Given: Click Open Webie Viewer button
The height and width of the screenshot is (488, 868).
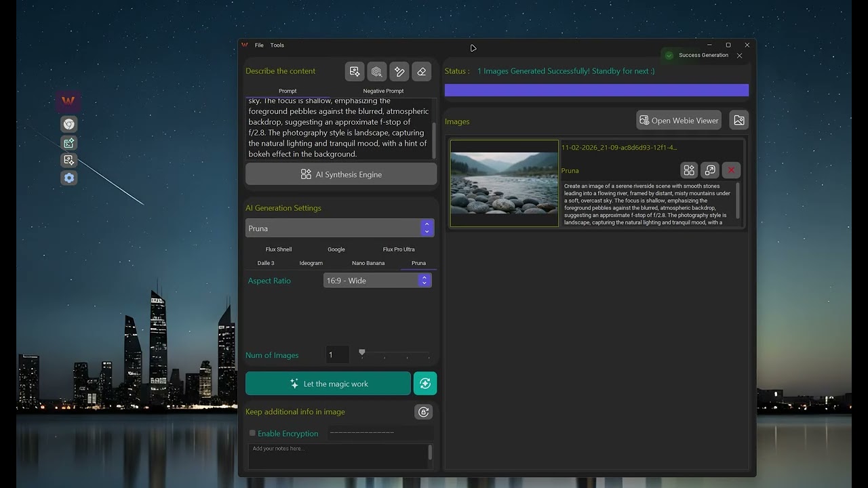Looking at the screenshot, I should pyautogui.click(x=680, y=121).
